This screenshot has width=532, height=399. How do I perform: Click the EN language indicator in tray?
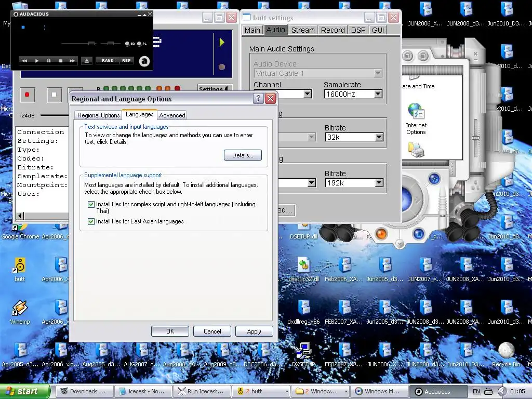click(x=476, y=391)
